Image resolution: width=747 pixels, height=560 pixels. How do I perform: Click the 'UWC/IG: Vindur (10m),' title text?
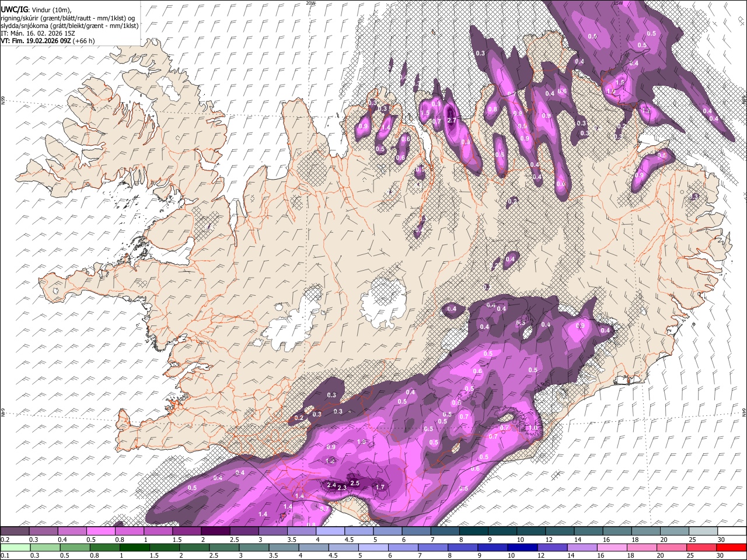click(36, 9)
